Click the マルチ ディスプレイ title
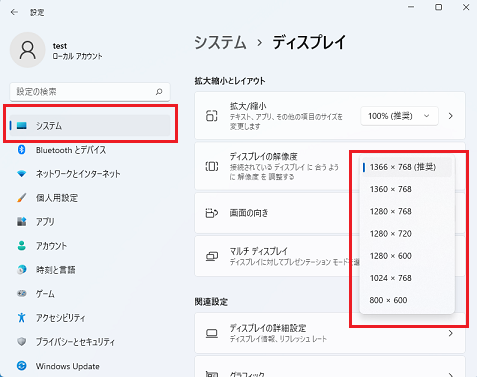Viewport: 477px width, 377px height. 259,251
